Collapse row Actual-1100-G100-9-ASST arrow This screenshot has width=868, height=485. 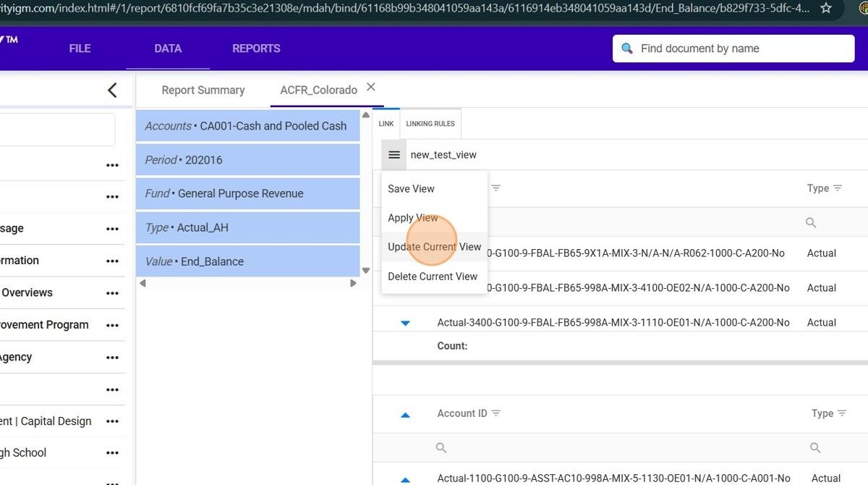(x=405, y=479)
